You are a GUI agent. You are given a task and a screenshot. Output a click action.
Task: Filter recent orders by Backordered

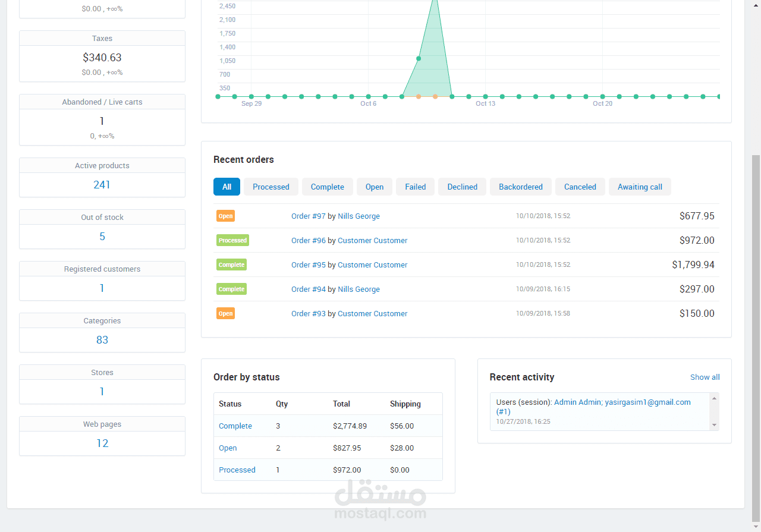click(521, 187)
